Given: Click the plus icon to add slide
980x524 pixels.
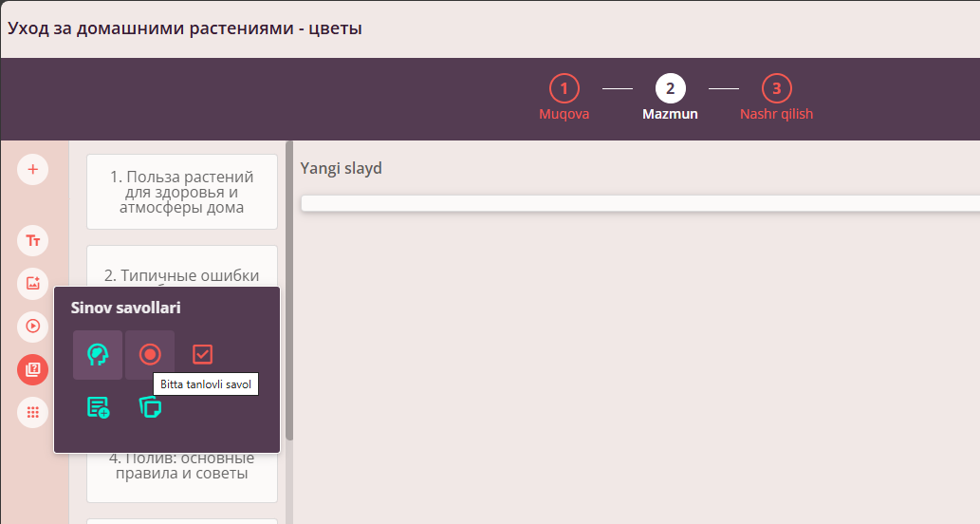Looking at the screenshot, I should point(32,170).
